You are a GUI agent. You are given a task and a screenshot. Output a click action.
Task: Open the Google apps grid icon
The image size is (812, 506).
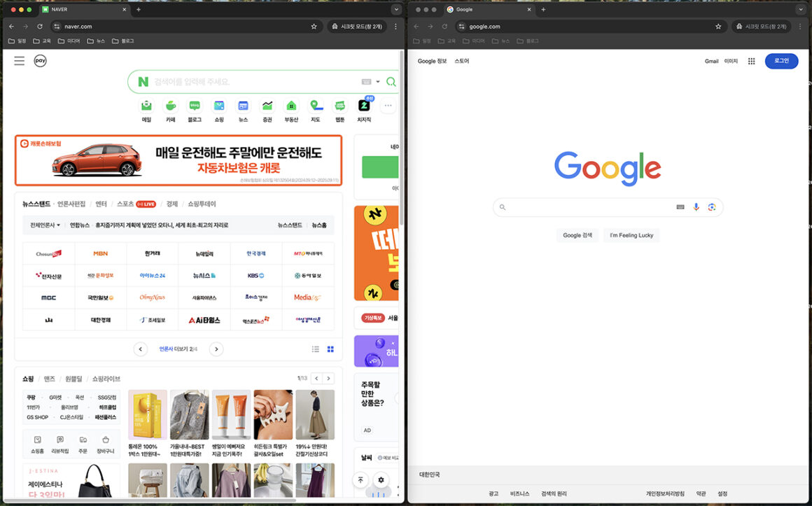750,61
